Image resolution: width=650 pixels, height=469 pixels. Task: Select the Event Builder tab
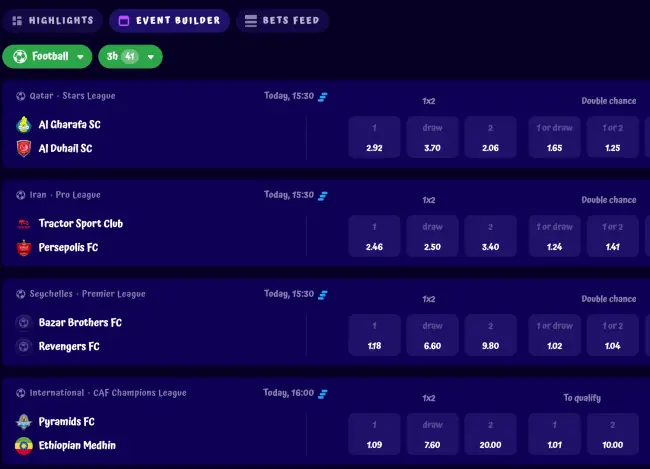tap(169, 20)
